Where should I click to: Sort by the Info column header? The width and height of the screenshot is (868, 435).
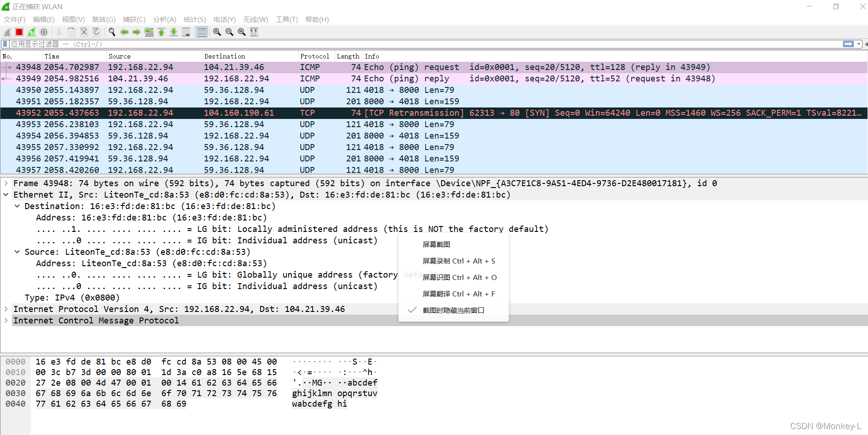pos(615,56)
